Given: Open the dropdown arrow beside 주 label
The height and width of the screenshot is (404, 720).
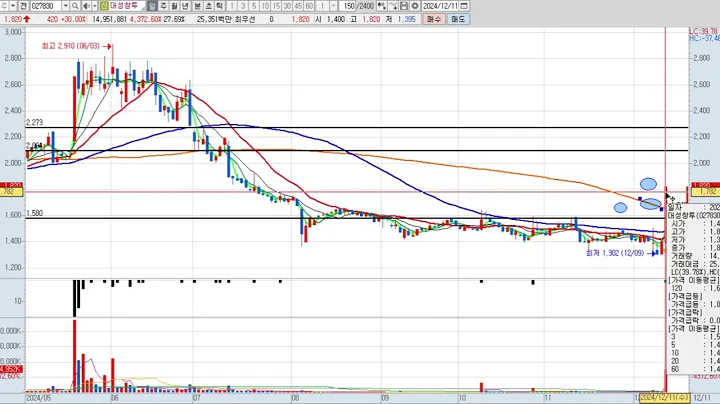Looking at the screenshot, I should [13, 6].
